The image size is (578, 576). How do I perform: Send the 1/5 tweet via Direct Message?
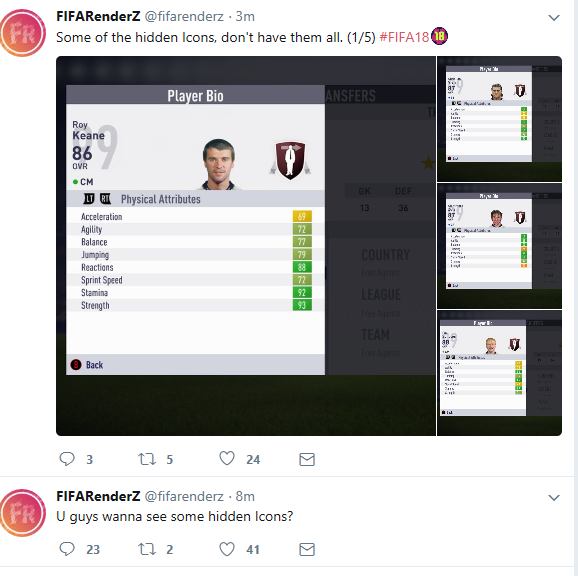pyautogui.click(x=307, y=459)
